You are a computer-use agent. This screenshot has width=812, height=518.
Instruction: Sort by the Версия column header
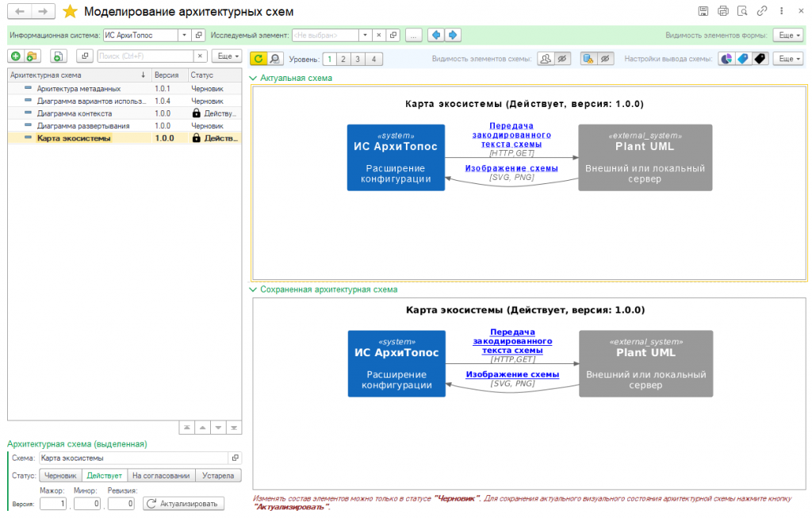pyautogui.click(x=168, y=75)
